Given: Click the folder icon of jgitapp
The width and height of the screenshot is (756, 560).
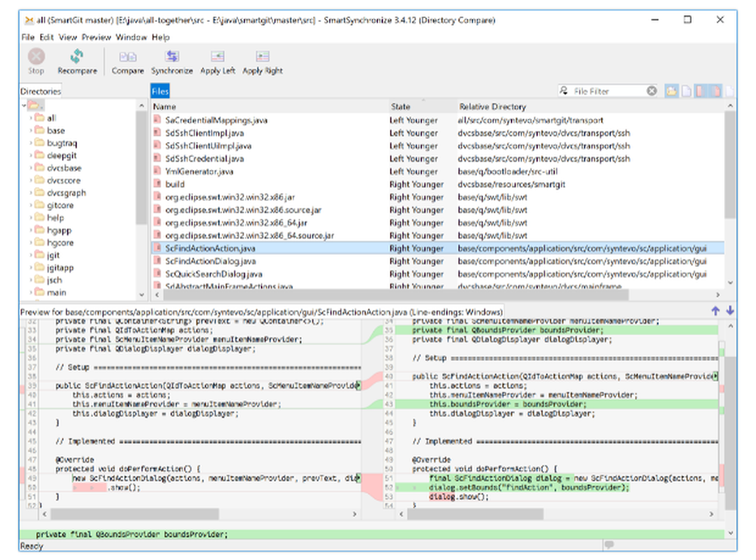Looking at the screenshot, I should click(x=39, y=267).
